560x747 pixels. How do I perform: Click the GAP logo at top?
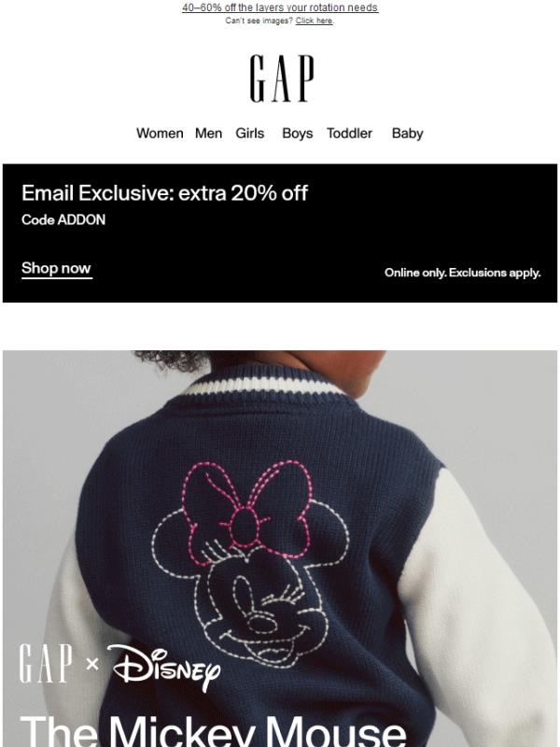[x=282, y=78]
